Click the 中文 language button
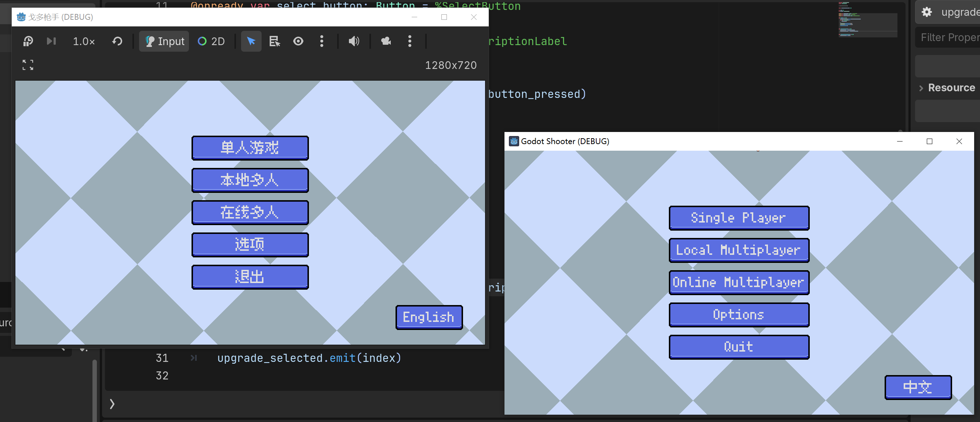This screenshot has width=980, height=422. [x=918, y=387]
